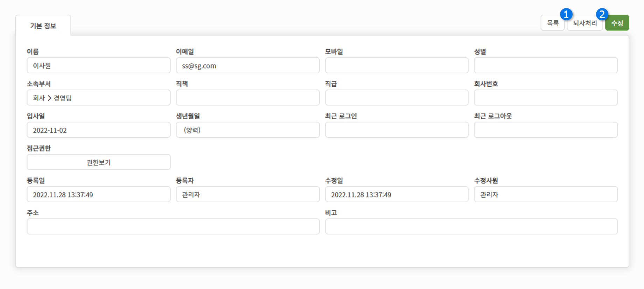Click the 소속부서 label text
Screen dimensions: 644x289
click(x=39, y=84)
